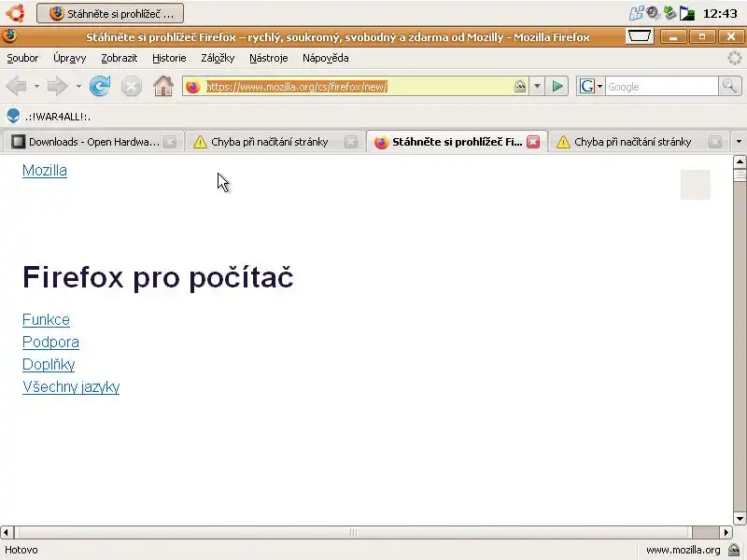The height and width of the screenshot is (560, 747).
Task: Click the battery monitor tray icon
Action: [686, 13]
